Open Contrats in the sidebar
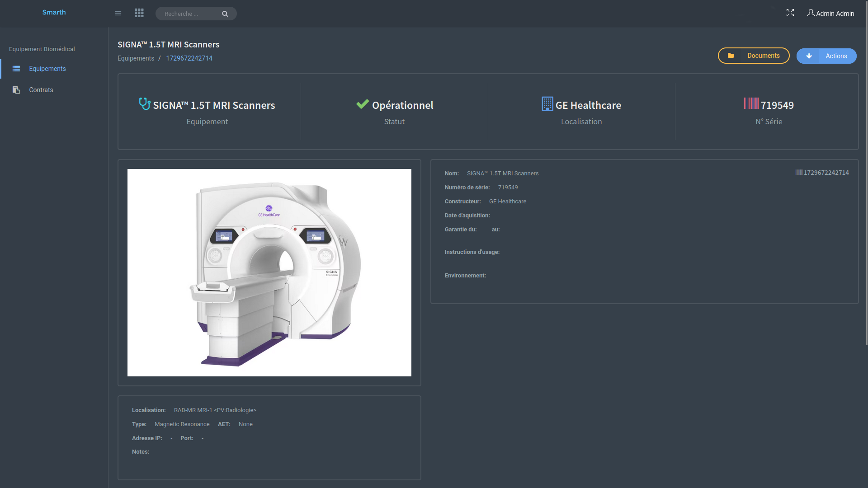Image resolution: width=868 pixels, height=488 pixels. click(x=41, y=90)
